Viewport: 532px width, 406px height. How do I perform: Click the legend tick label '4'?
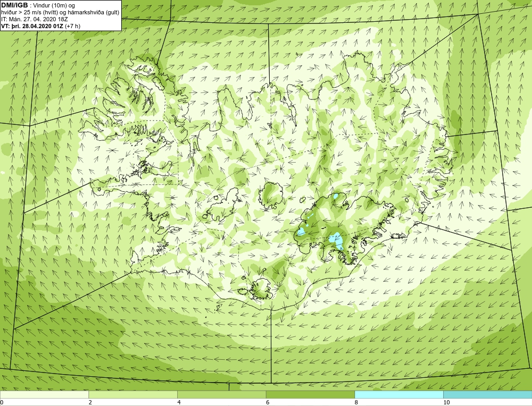(179, 402)
